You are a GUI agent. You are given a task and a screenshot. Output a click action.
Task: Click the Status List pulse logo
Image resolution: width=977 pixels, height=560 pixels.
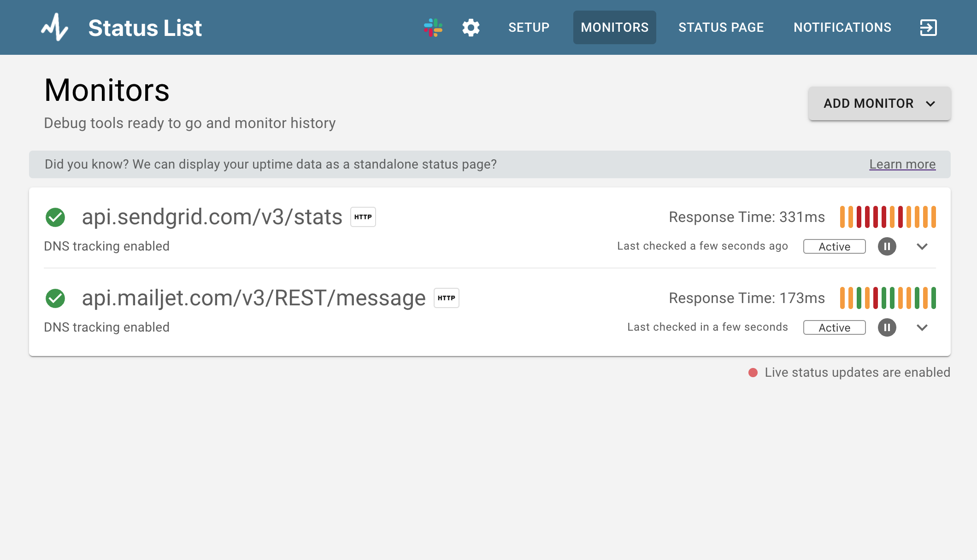tap(55, 27)
